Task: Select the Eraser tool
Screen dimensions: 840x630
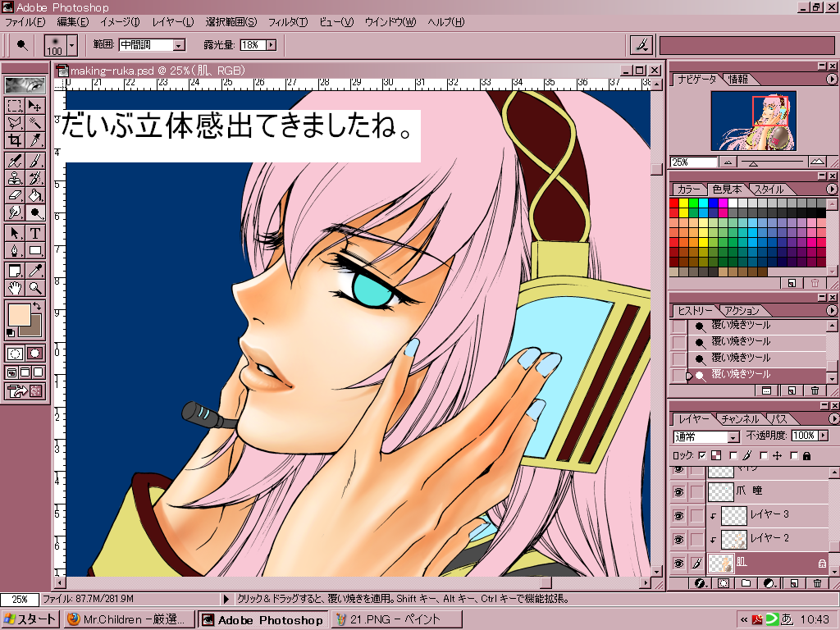Action: (15, 195)
